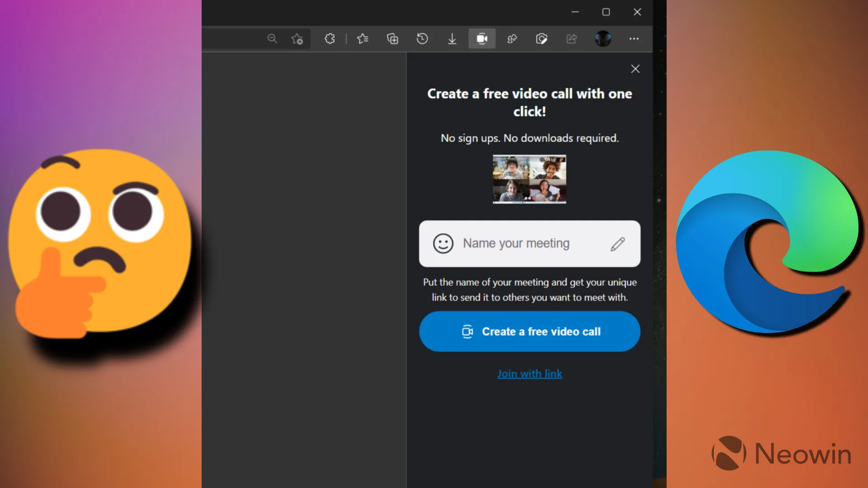Image resolution: width=868 pixels, height=488 pixels.
Task: Maximize the browser window
Action: (x=606, y=12)
